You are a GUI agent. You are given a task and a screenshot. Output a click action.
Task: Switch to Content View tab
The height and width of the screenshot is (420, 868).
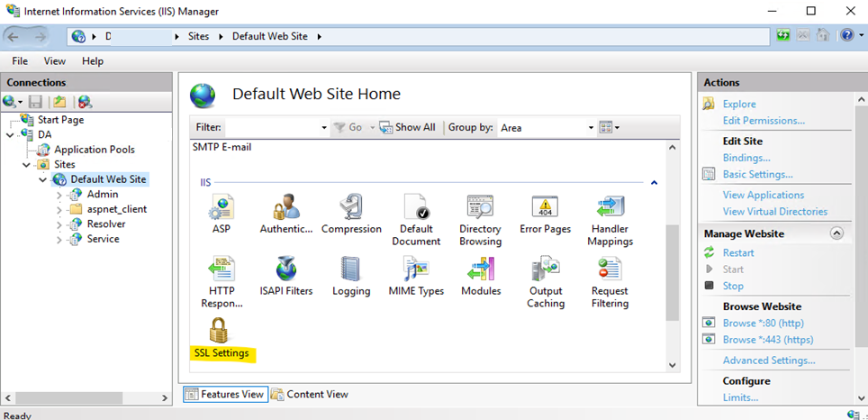pos(310,394)
